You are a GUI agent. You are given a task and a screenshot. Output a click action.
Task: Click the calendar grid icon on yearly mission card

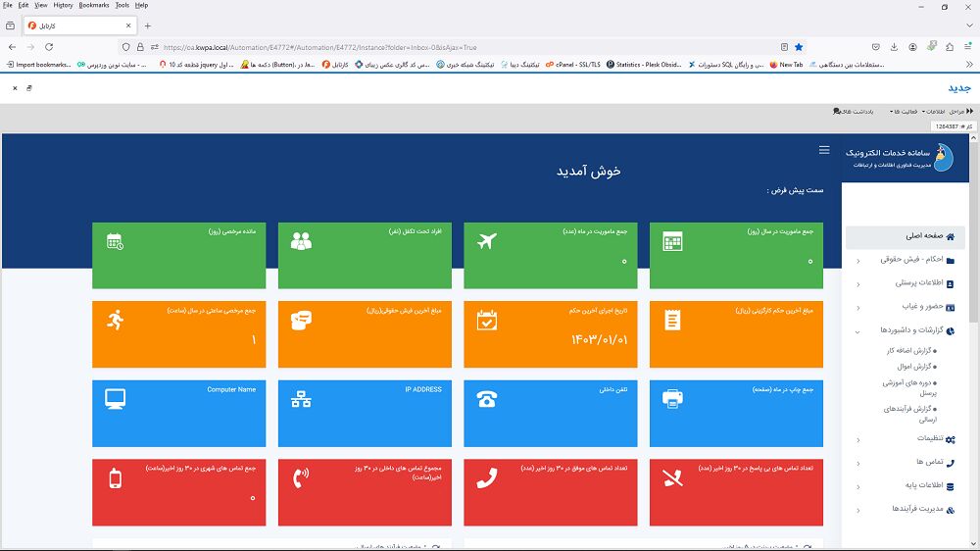coord(672,241)
